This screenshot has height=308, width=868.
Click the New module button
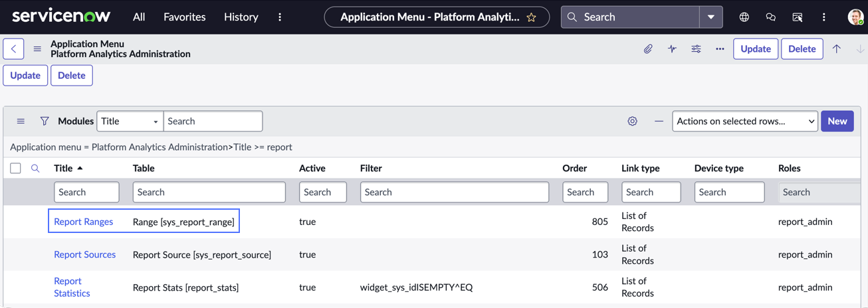(x=837, y=121)
